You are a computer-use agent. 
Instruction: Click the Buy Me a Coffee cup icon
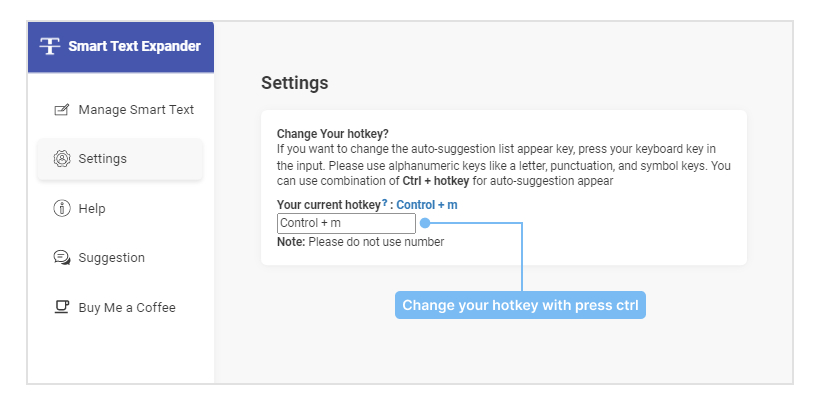[62, 307]
